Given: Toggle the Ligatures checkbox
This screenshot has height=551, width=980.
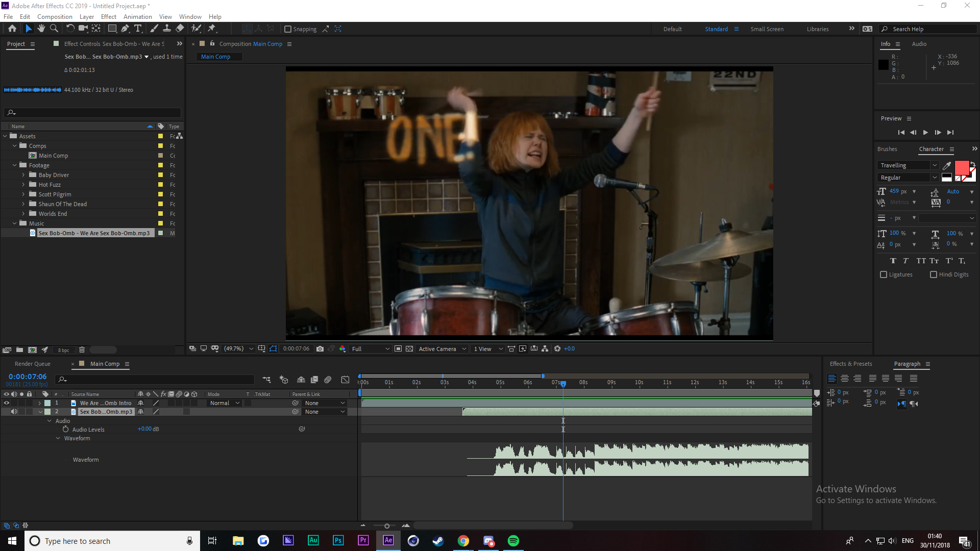Looking at the screenshot, I should 884,274.
